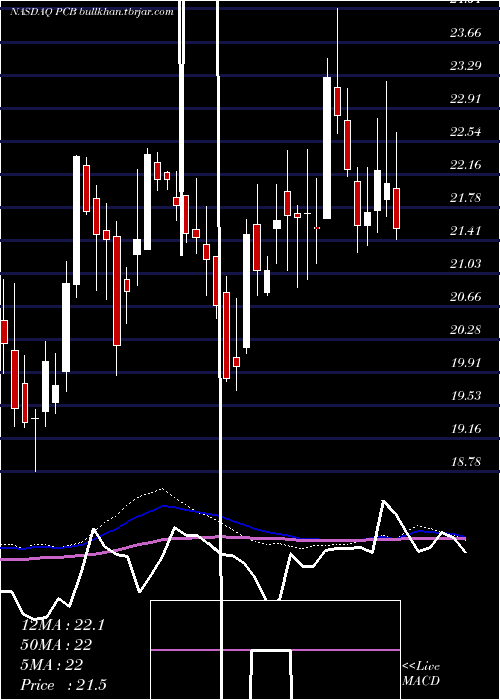Click the 5MA : 22 readout
500x700 pixels.
(x=52, y=665)
